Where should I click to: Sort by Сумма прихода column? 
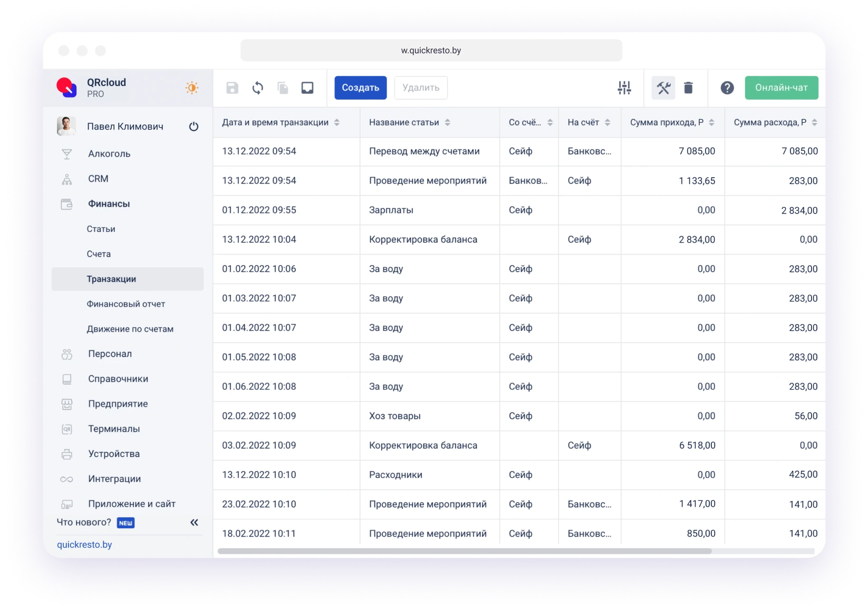(x=711, y=123)
